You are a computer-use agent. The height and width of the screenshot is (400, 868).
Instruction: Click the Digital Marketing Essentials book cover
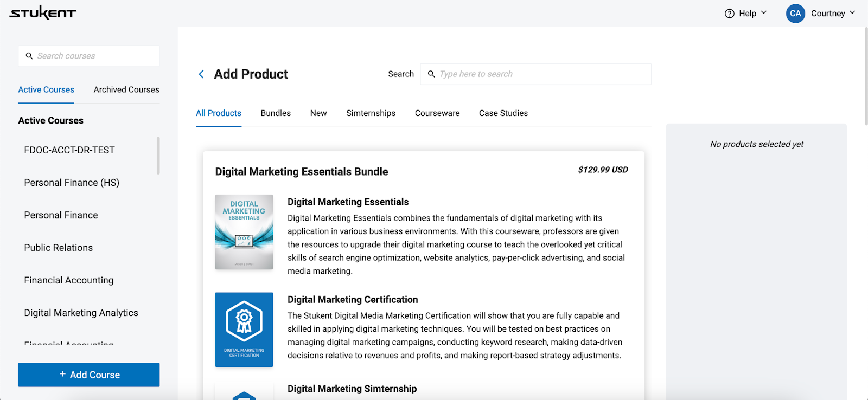coord(244,232)
